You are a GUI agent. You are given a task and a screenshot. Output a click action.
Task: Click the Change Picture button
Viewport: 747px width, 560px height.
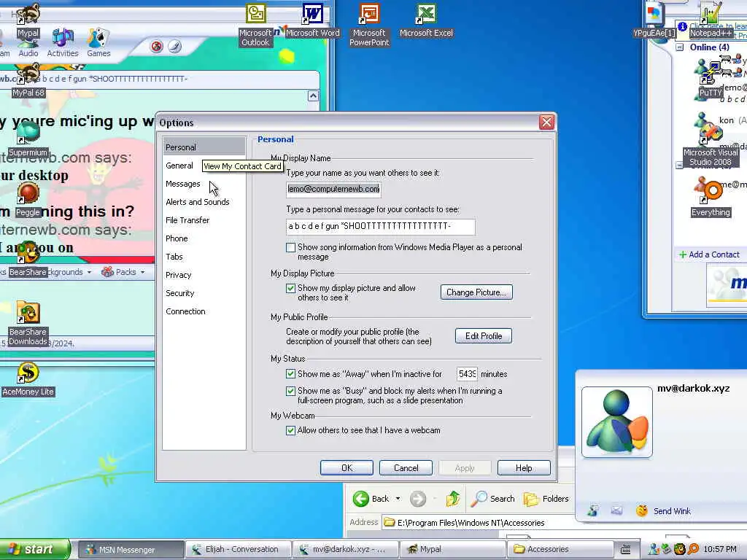[x=476, y=292]
